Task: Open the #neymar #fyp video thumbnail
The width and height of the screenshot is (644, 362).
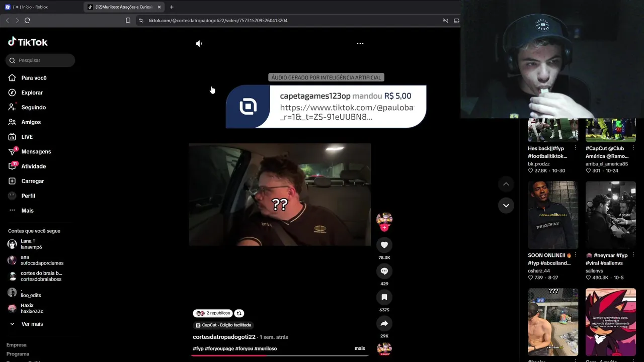Action: pyautogui.click(x=611, y=215)
